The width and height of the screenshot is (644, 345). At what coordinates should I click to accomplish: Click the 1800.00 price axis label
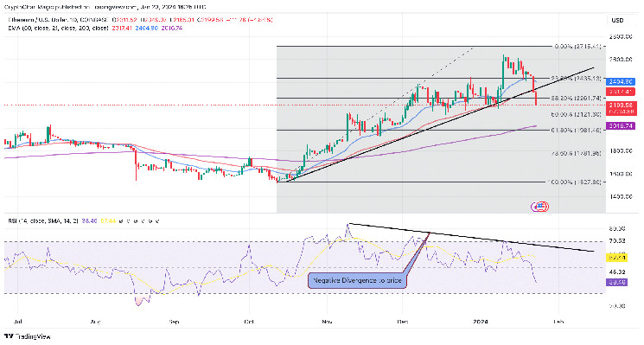[620, 150]
